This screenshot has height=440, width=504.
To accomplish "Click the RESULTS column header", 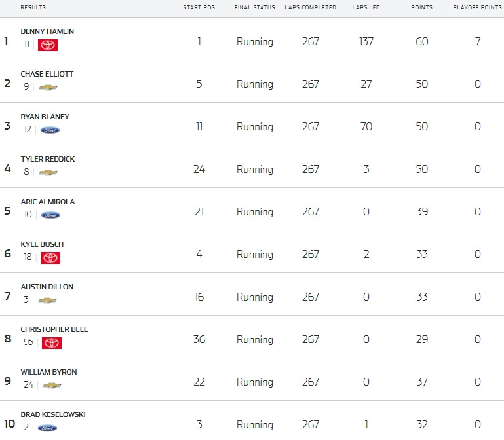I will (33, 7).
